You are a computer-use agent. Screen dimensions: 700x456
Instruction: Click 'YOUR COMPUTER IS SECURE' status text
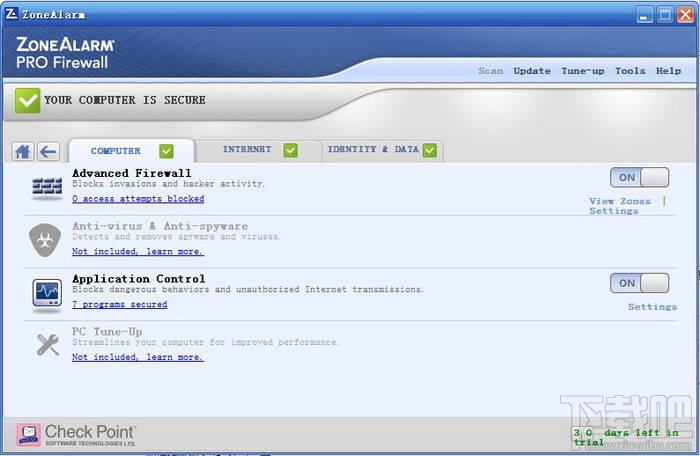[x=125, y=100]
